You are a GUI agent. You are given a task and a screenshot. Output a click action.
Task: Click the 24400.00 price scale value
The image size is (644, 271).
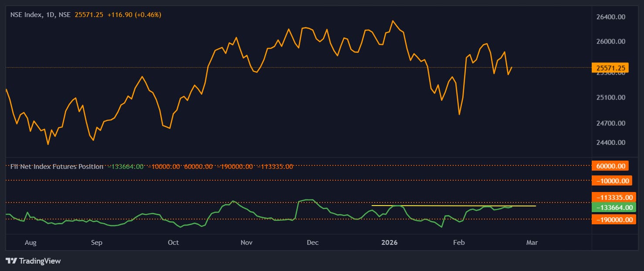pyautogui.click(x=610, y=142)
